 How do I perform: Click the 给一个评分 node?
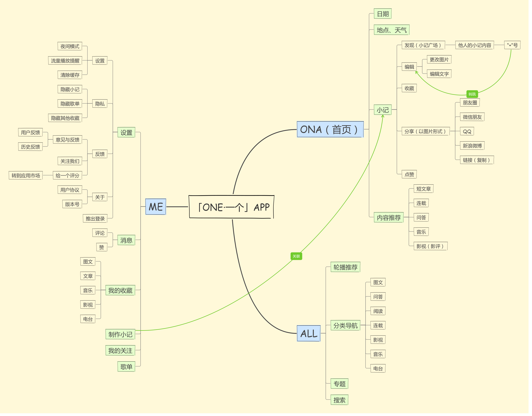[x=68, y=176]
